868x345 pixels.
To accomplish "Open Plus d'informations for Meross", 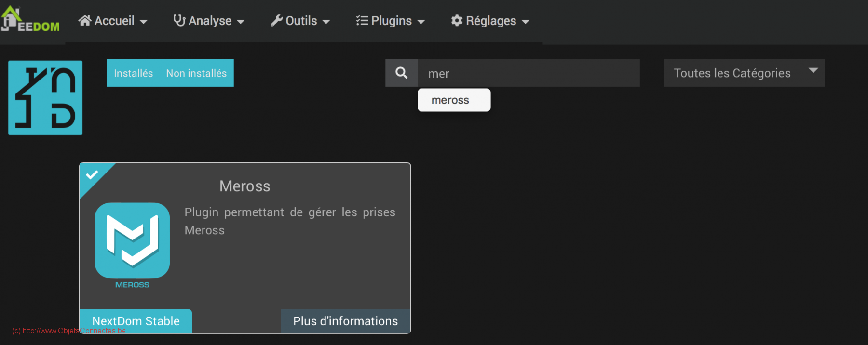I will (x=345, y=321).
